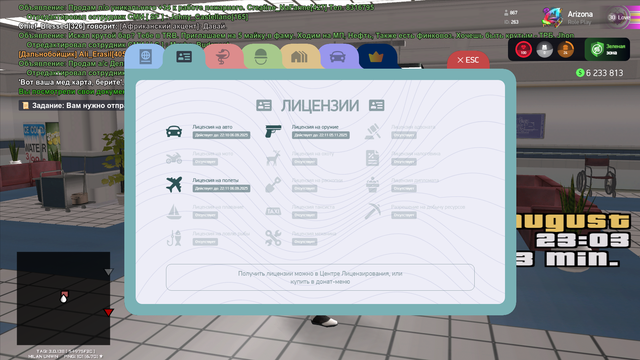Screen dimensions: 640x360
Task: Click the car license icon
Action: click(174, 131)
